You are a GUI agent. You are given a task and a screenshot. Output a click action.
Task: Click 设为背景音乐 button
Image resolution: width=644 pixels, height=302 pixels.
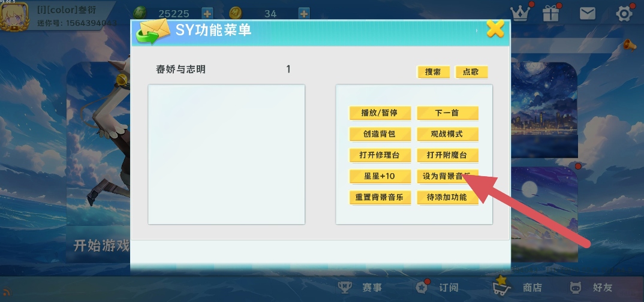click(447, 176)
